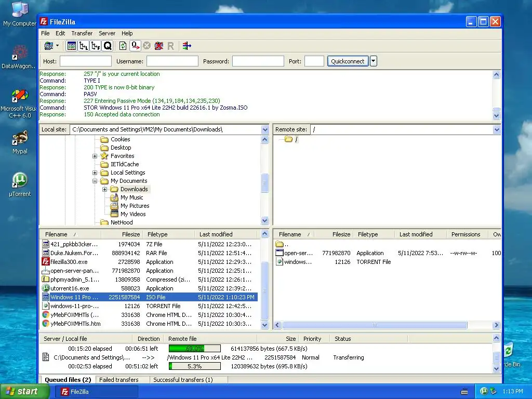Open the Quickconnect history dropdown arrow
The image size is (532, 399).
pos(373,61)
